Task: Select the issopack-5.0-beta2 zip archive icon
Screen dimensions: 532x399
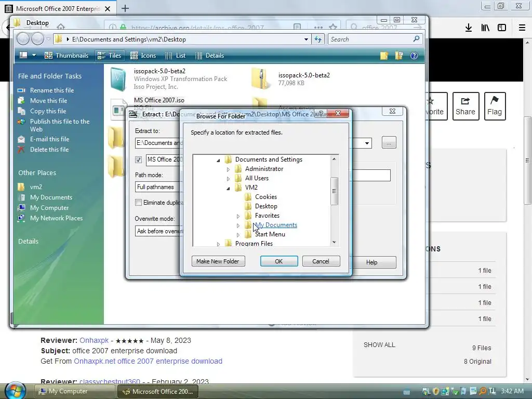Action: [261, 79]
